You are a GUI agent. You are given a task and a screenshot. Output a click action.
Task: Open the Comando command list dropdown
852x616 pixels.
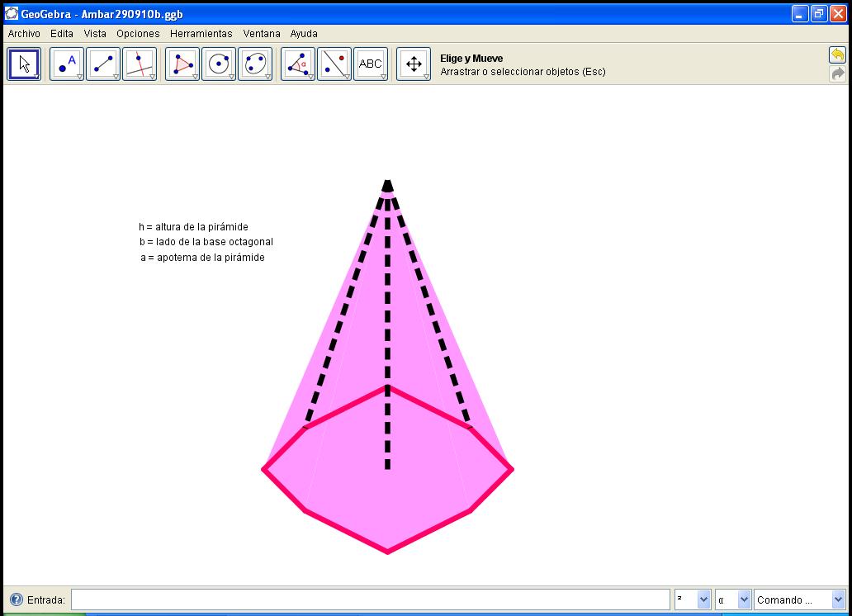point(798,599)
